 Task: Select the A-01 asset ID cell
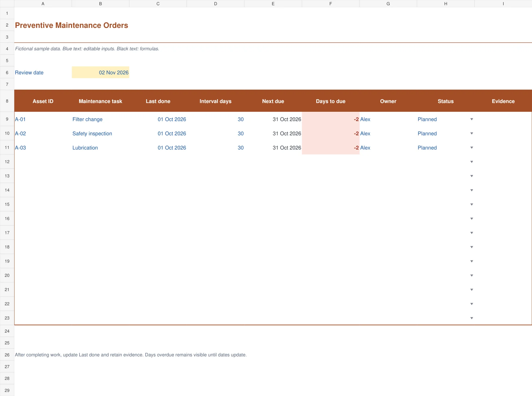point(43,119)
